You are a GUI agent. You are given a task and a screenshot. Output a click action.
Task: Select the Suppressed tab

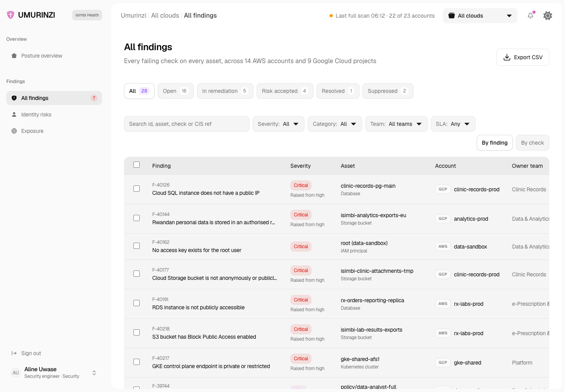click(x=388, y=91)
